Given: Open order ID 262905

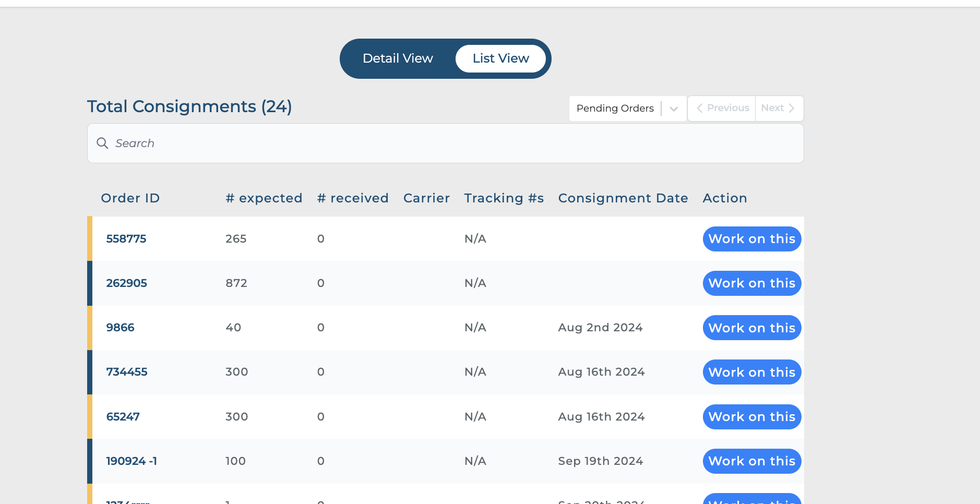Looking at the screenshot, I should click(x=127, y=283).
